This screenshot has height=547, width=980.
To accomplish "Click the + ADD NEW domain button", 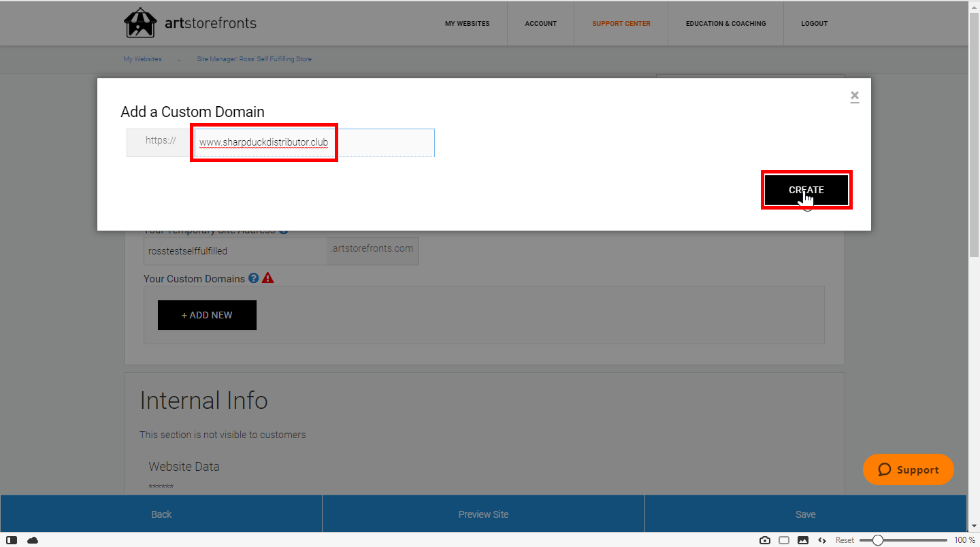I will pyautogui.click(x=207, y=315).
